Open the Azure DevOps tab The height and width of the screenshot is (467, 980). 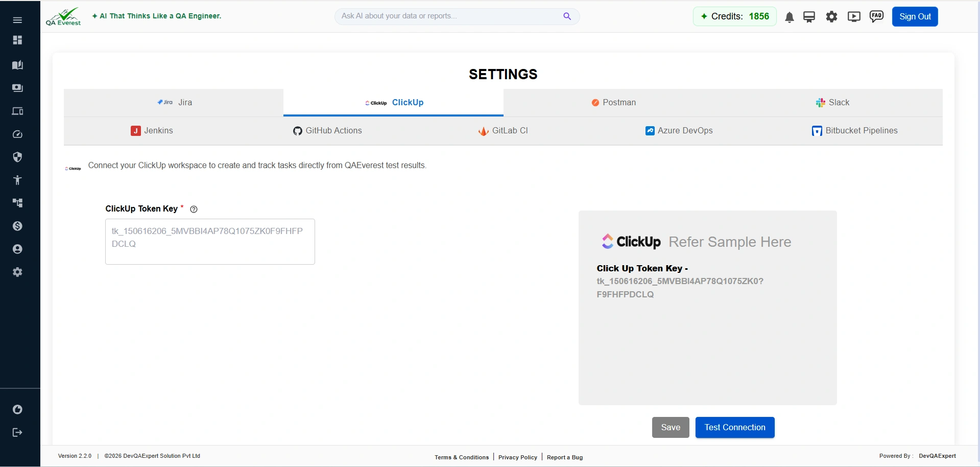click(679, 131)
